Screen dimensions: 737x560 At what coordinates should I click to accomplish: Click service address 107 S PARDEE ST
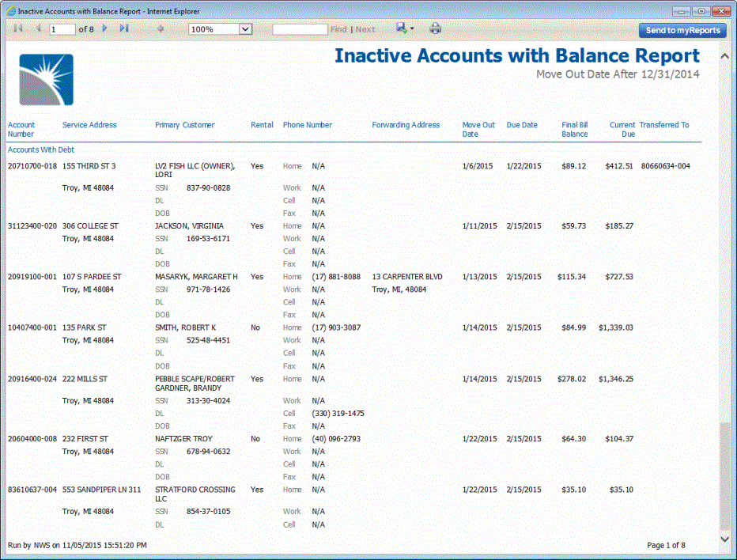point(92,277)
